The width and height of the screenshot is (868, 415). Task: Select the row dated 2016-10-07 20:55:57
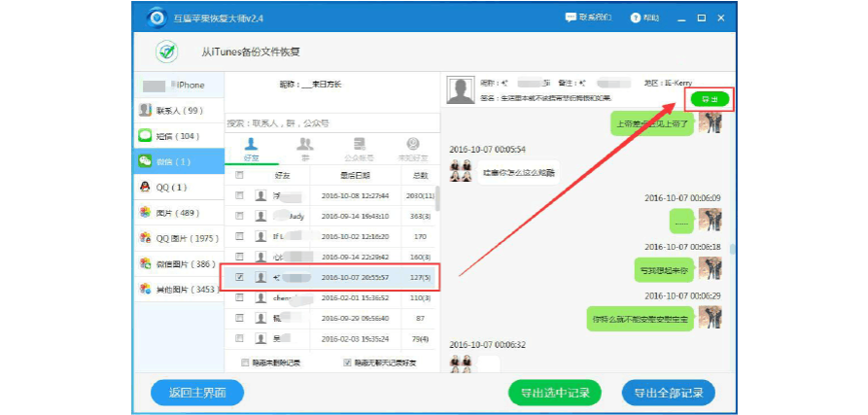click(330, 277)
